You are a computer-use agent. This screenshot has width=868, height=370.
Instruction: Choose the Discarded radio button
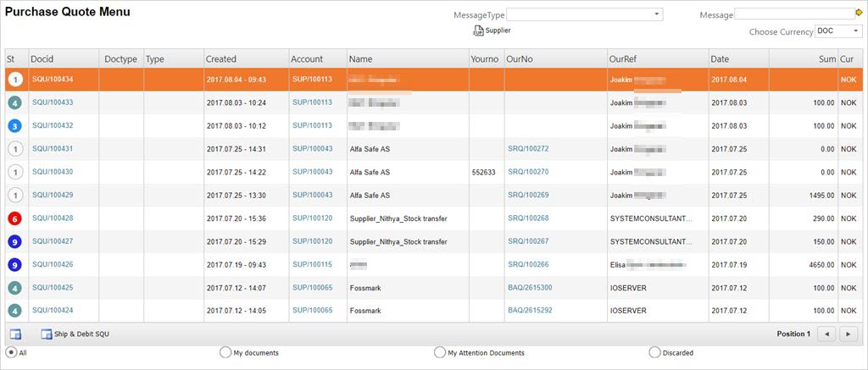pyautogui.click(x=654, y=352)
